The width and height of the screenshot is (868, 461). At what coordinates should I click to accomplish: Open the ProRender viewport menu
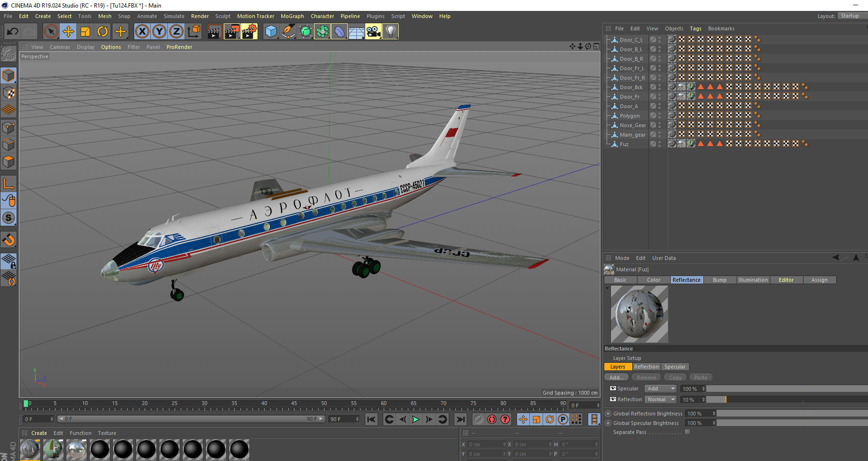179,47
